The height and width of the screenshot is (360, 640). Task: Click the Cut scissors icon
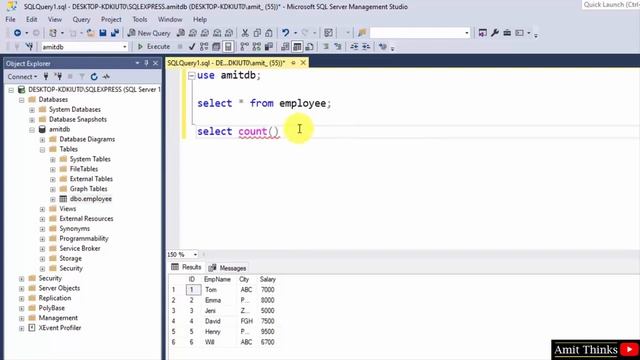click(245, 33)
